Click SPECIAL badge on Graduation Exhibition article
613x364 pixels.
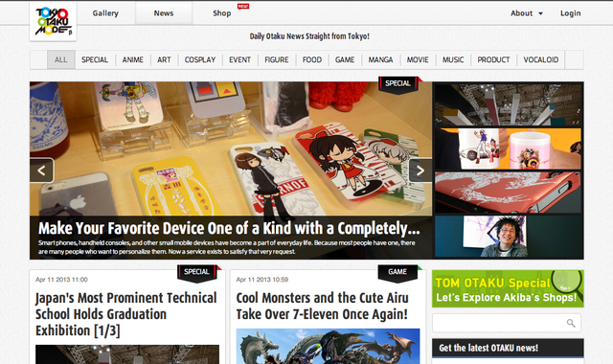coord(196,272)
